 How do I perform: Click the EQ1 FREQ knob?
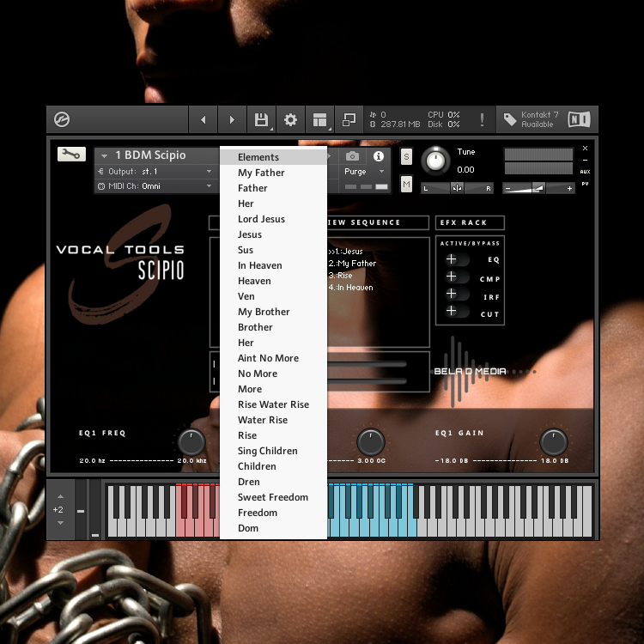[x=191, y=442]
